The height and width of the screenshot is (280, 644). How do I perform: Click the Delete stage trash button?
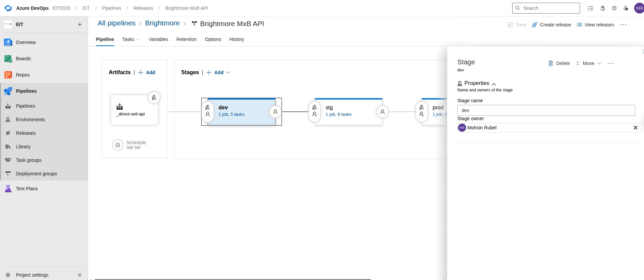559,63
